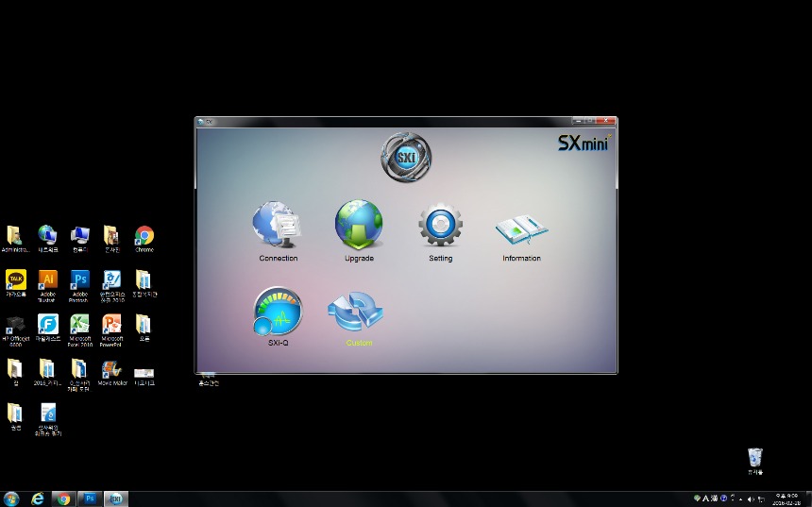Open Internet Explorer from taskbar
Screen dimensions: 812x507
click(x=37, y=499)
